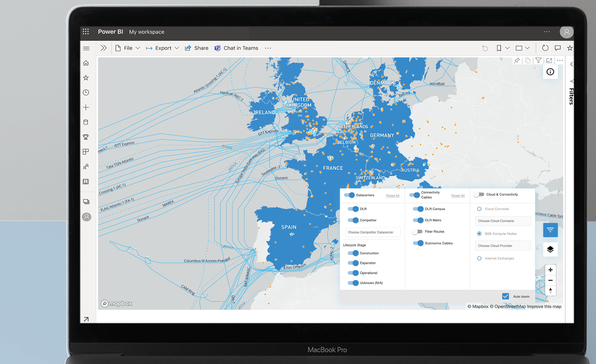Toggle the hamburger navigation menu
The width and height of the screenshot is (596, 364).
[x=86, y=48]
